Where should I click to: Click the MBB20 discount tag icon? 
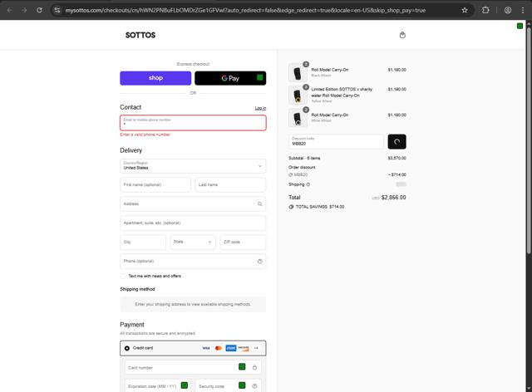tap(290, 175)
